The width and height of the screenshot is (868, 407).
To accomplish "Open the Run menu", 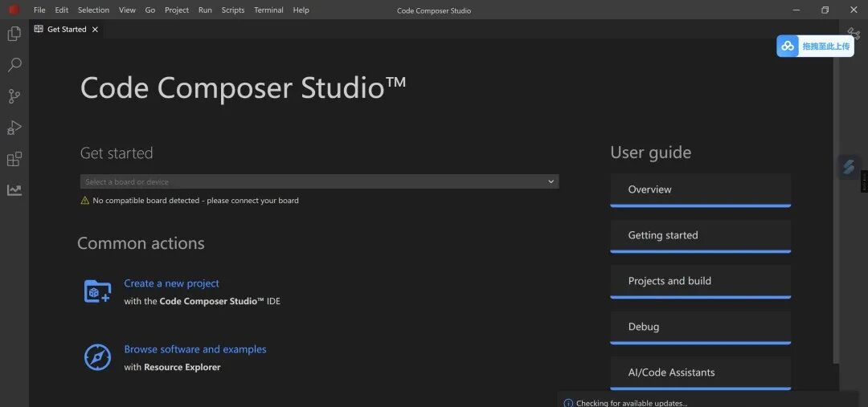I will pos(205,10).
